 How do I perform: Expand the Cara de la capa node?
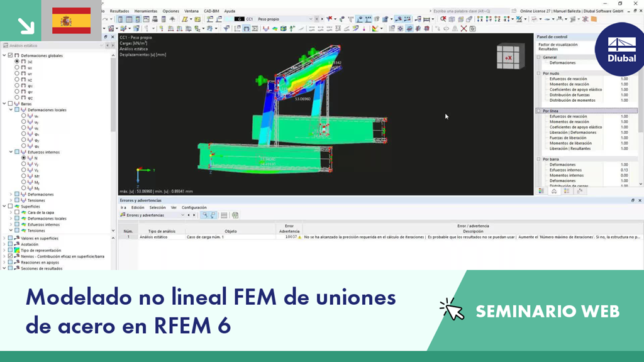click(x=11, y=212)
